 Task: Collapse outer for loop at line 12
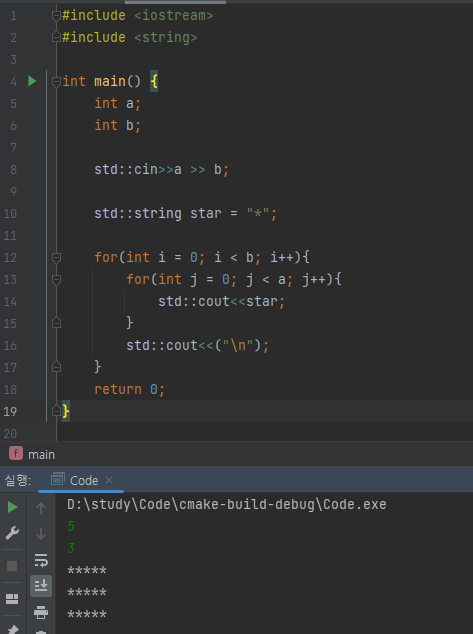point(56,258)
